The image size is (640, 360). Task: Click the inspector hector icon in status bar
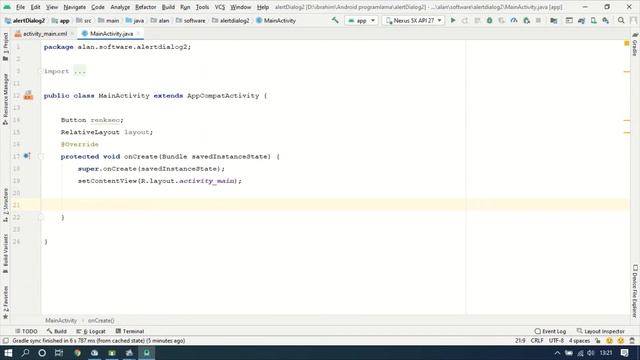[632, 341]
